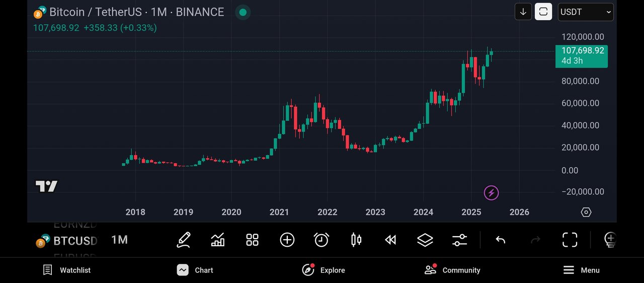Switch to the Explore tab
644x283 pixels.
coord(324,270)
